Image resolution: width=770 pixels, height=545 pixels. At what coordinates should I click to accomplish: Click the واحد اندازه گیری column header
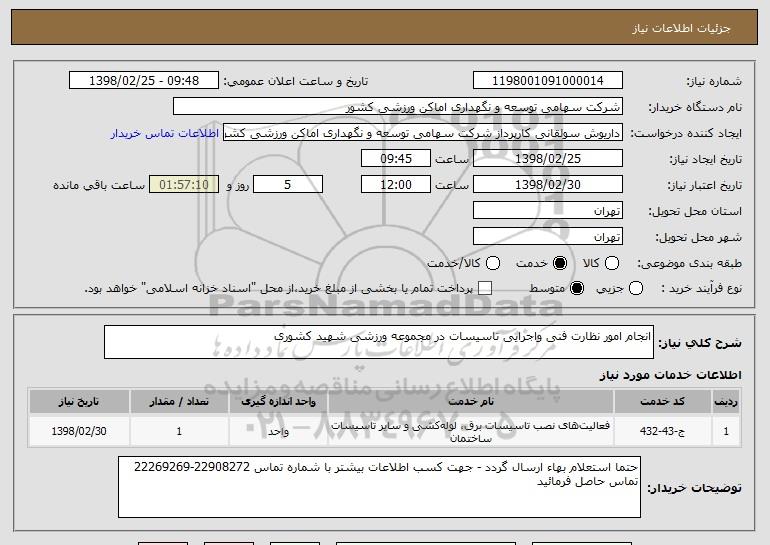pyautogui.click(x=278, y=402)
